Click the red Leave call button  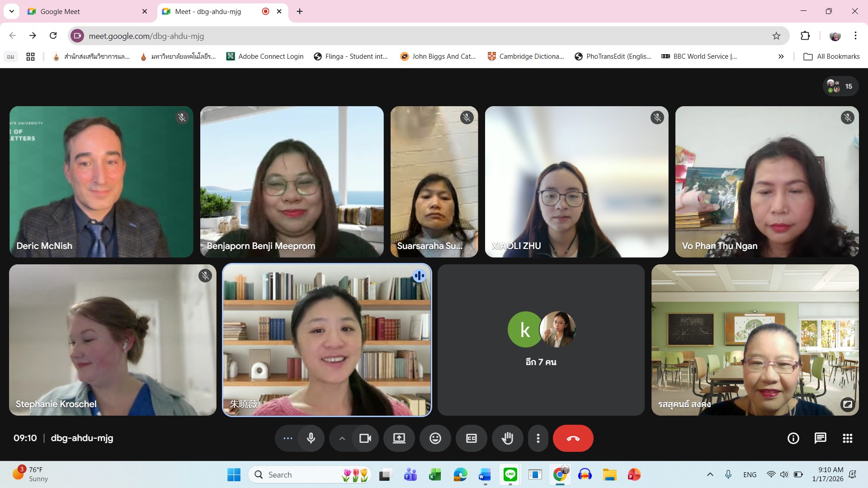573,438
